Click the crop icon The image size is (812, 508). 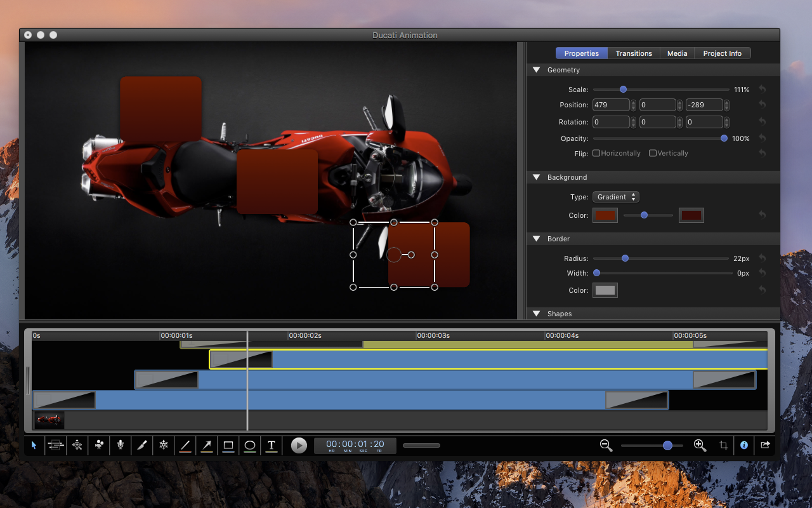[x=723, y=446]
